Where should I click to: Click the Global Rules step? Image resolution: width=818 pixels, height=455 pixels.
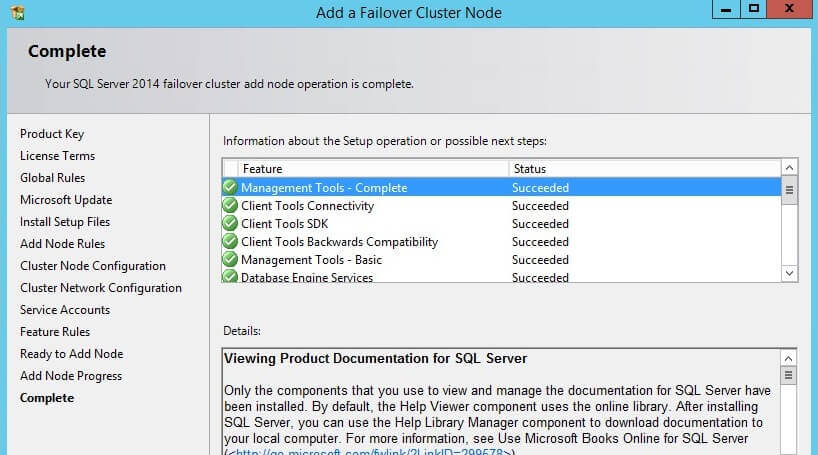(x=52, y=178)
